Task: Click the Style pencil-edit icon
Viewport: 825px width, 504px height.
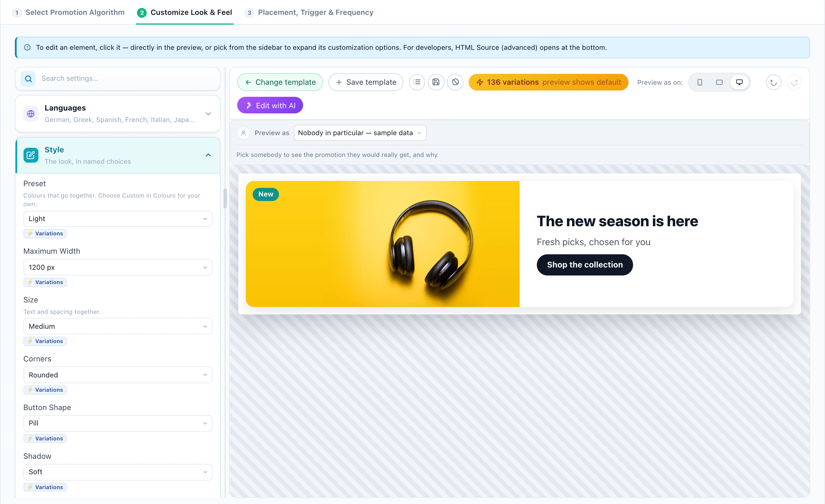Action: (x=31, y=155)
